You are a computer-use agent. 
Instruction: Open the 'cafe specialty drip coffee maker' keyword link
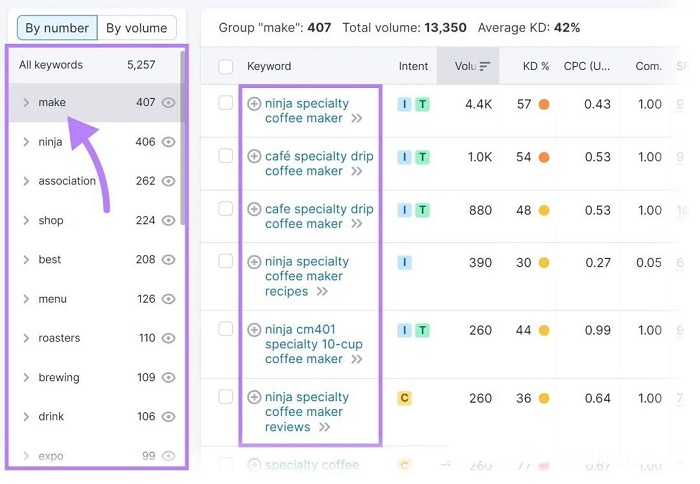[x=319, y=216]
